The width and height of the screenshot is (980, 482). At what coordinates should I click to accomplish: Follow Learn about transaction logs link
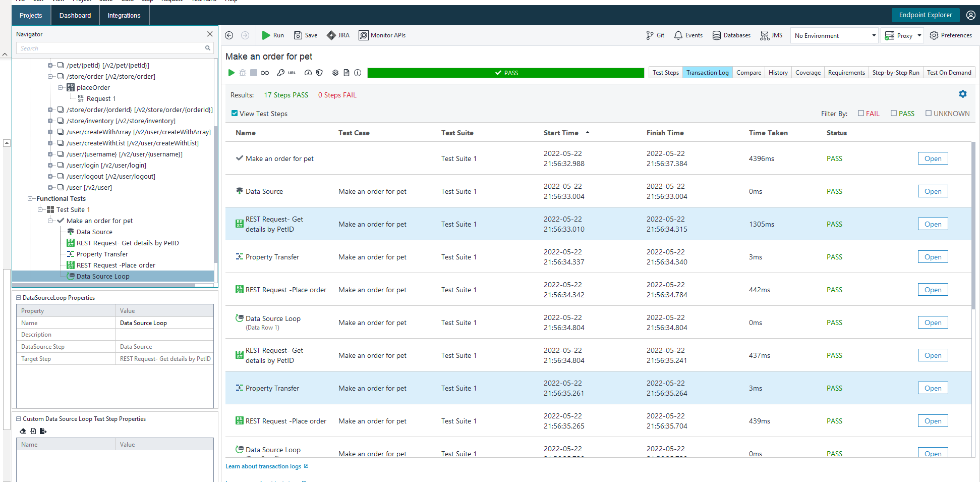267,466
